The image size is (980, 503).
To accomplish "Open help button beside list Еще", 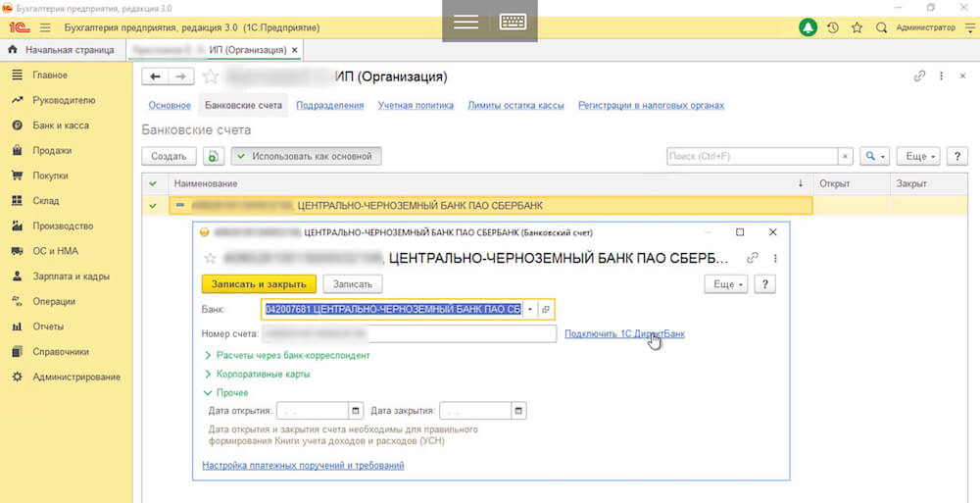I will (956, 157).
